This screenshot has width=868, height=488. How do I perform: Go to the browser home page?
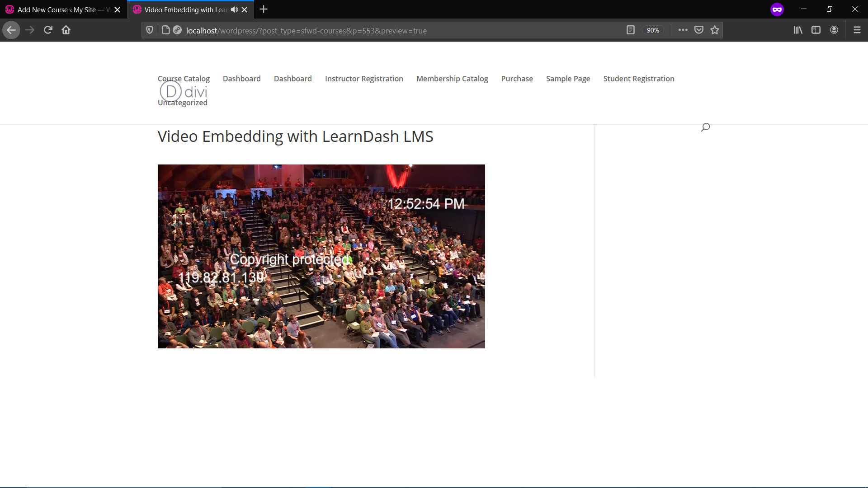(x=66, y=30)
